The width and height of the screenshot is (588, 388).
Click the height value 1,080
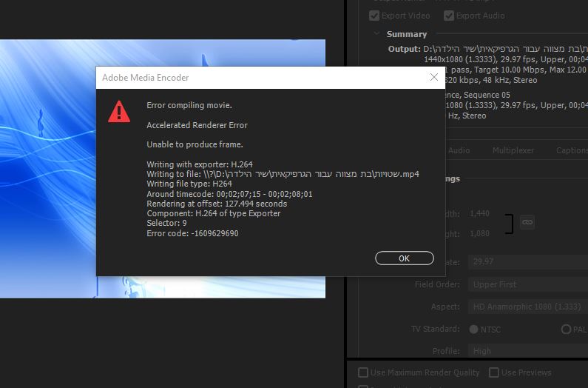[x=479, y=234]
